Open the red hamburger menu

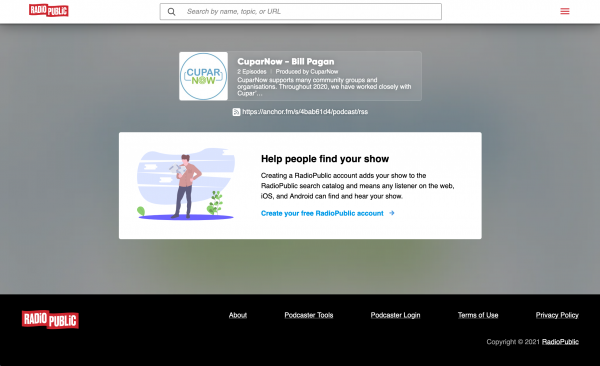click(565, 11)
